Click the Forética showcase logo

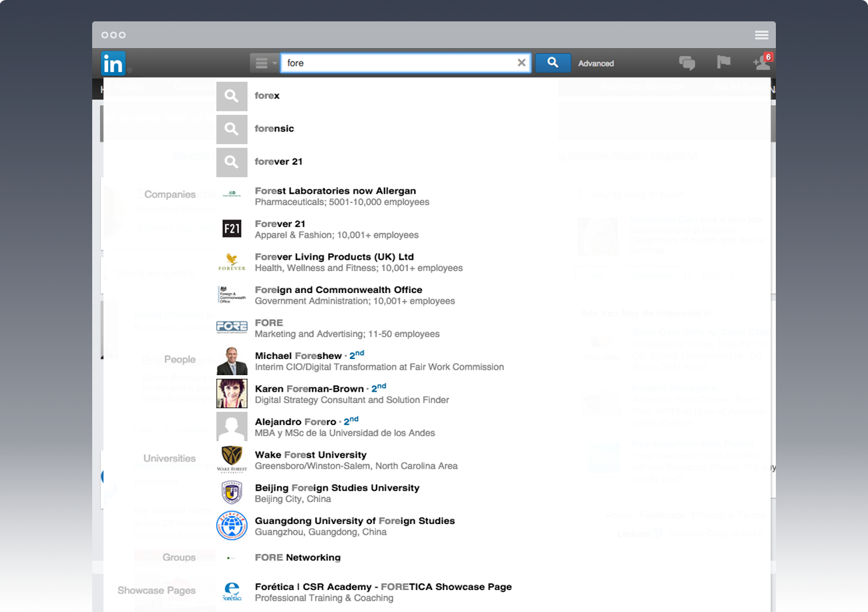coord(232,592)
